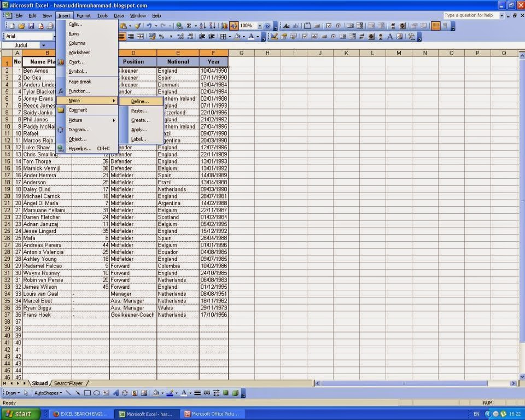Screen dimensions: 525x420
Task: Open the Microsoft Office Picture taskbar button
Action: pos(213,413)
